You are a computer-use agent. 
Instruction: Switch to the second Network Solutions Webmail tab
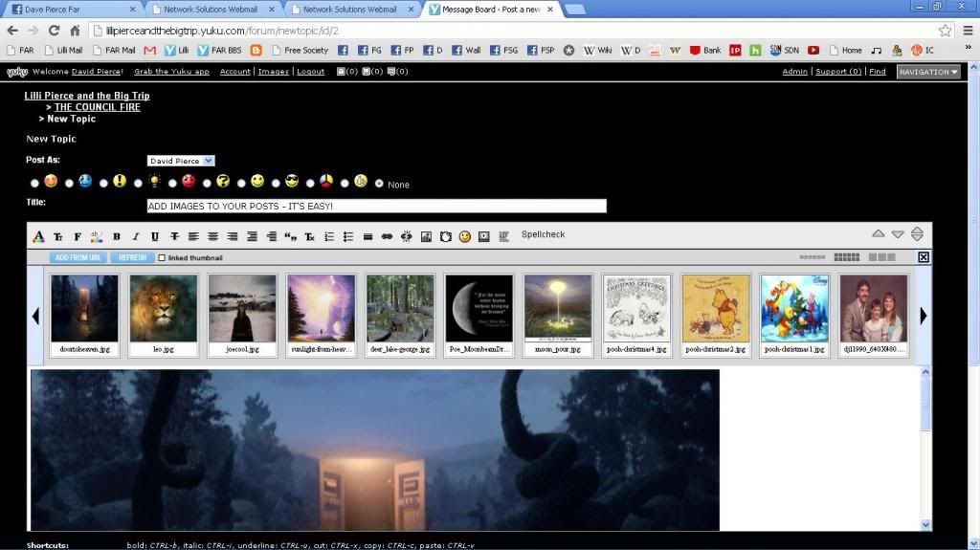click(352, 10)
